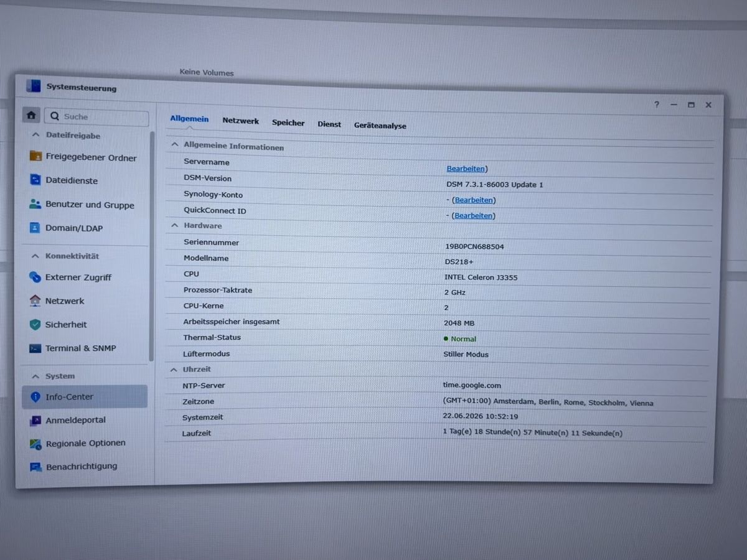Switch to the Allgemein tab
Image resolution: width=747 pixels, height=560 pixels.
(189, 119)
